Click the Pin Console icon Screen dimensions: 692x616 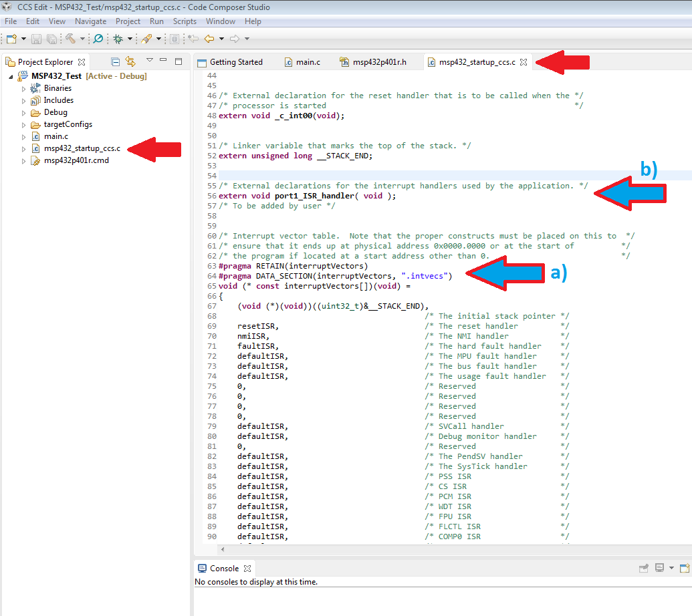coord(644,568)
